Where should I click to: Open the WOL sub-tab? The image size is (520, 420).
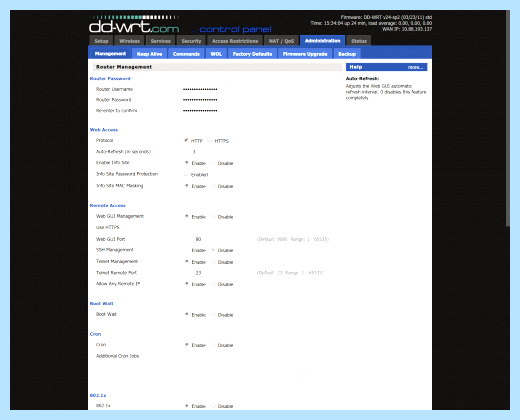tap(216, 54)
